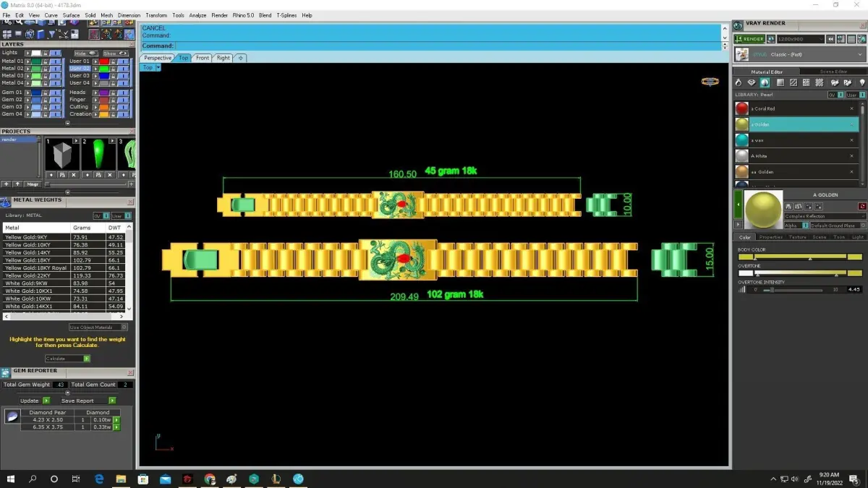This screenshot has height=488, width=868.
Task: Open the Default Ground Plane dropdown
Action: [x=838, y=226]
